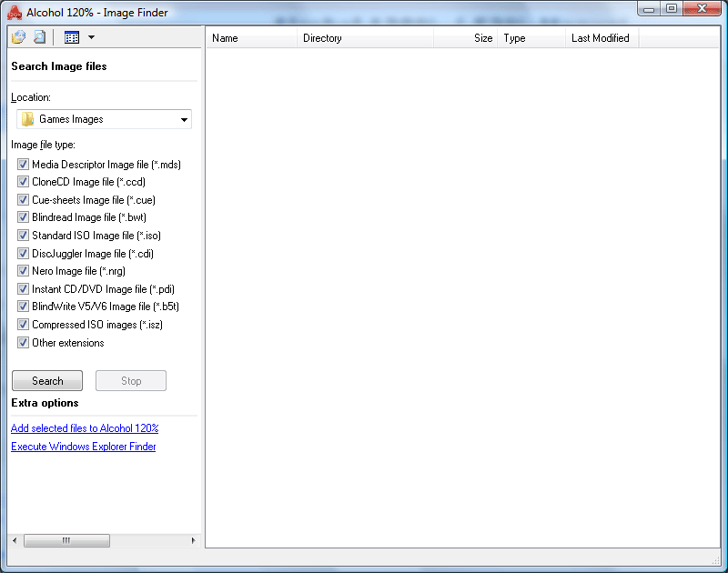Disable Blindread Image file (*.bwt)
This screenshot has width=728, height=573.
click(x=23, y=217)
